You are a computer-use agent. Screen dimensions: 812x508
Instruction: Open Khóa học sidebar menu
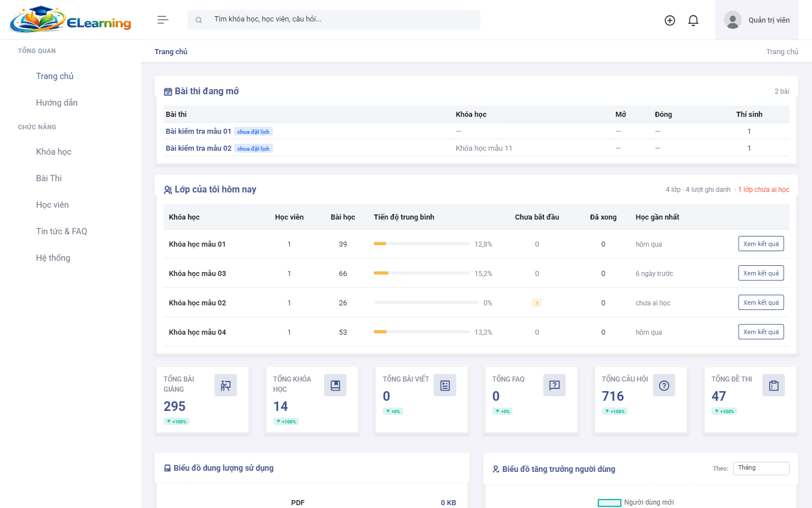point(54,152)
